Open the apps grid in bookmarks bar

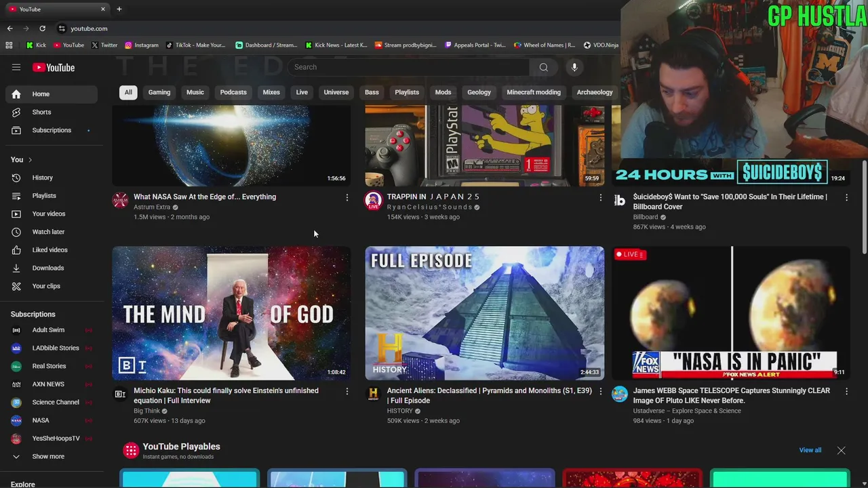coord(9,45)
